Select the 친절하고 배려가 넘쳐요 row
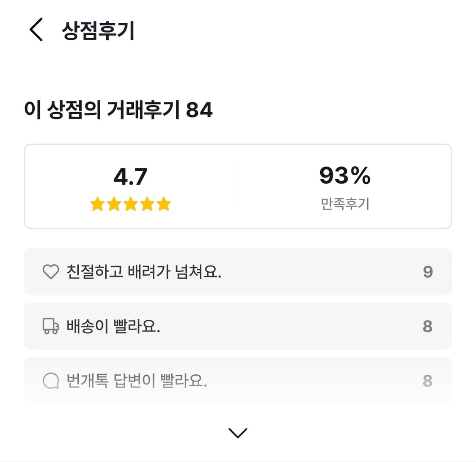 (238, 271)
